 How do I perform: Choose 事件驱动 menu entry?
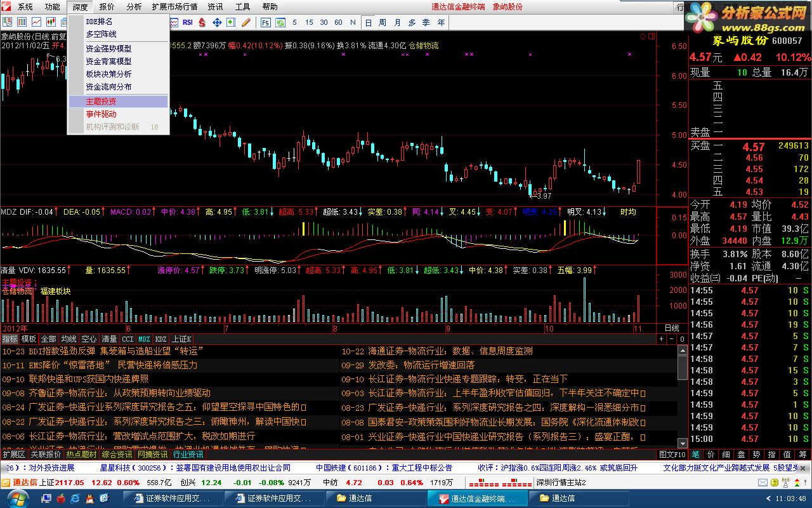(x=118, y=114)
